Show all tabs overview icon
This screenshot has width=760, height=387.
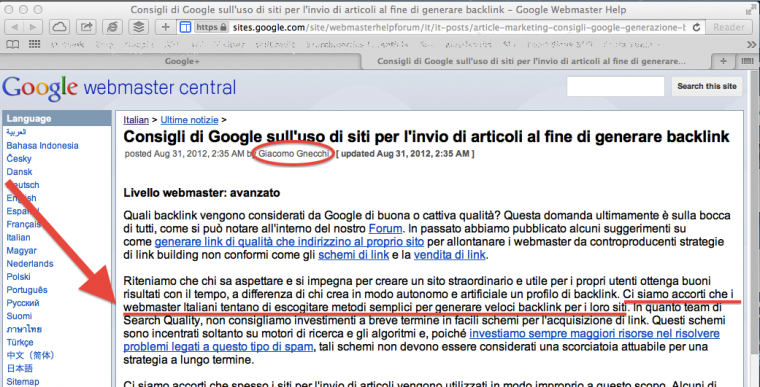748,61
